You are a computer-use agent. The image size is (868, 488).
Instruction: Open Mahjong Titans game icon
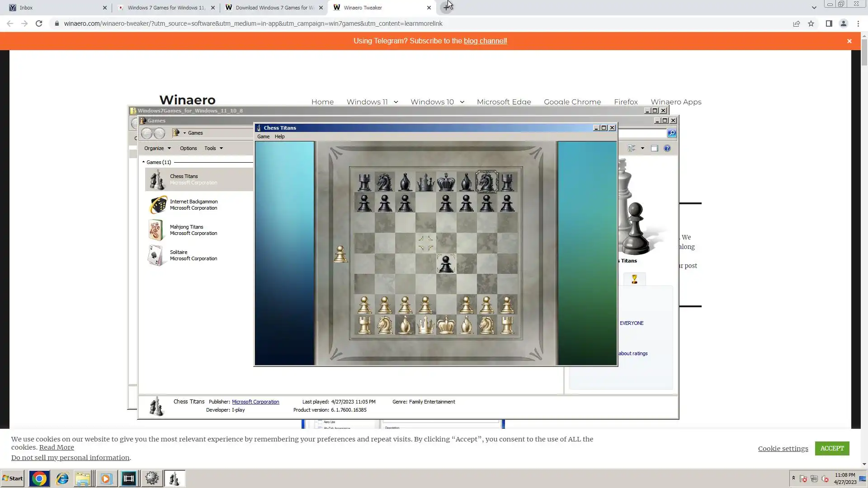156,230
